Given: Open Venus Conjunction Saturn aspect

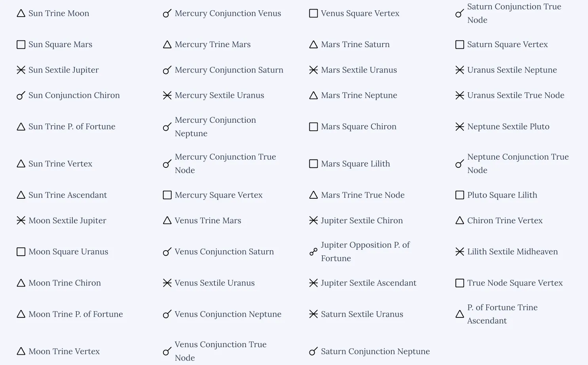Looking at the screenshot, I should [224, 252].
